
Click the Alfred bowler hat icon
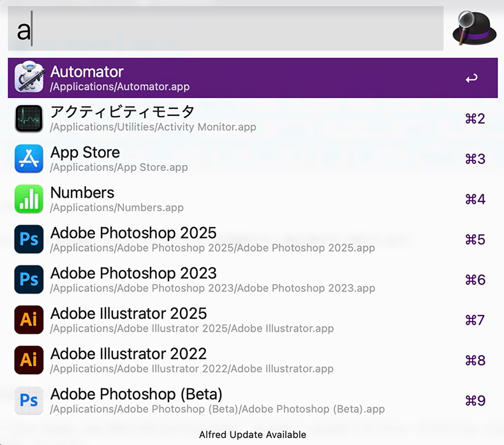click(x=474, y=28)
